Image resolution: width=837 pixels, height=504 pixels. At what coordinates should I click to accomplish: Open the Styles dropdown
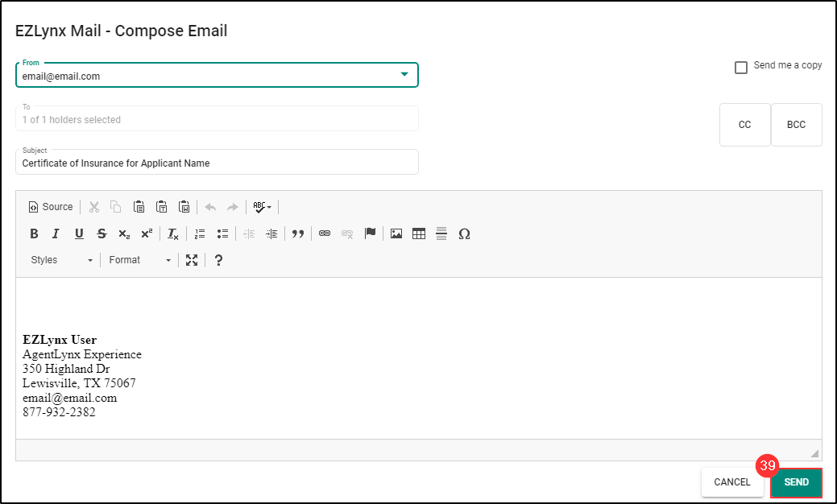pos(61,260)
